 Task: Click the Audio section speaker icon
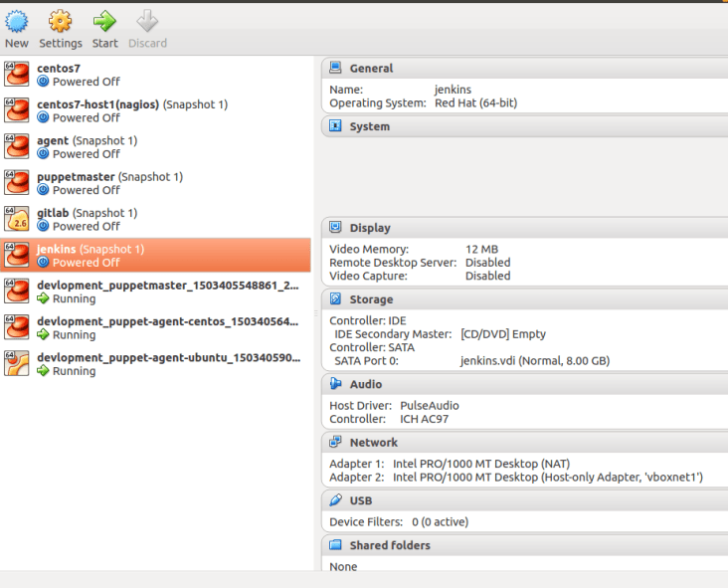tap(335, 384)
